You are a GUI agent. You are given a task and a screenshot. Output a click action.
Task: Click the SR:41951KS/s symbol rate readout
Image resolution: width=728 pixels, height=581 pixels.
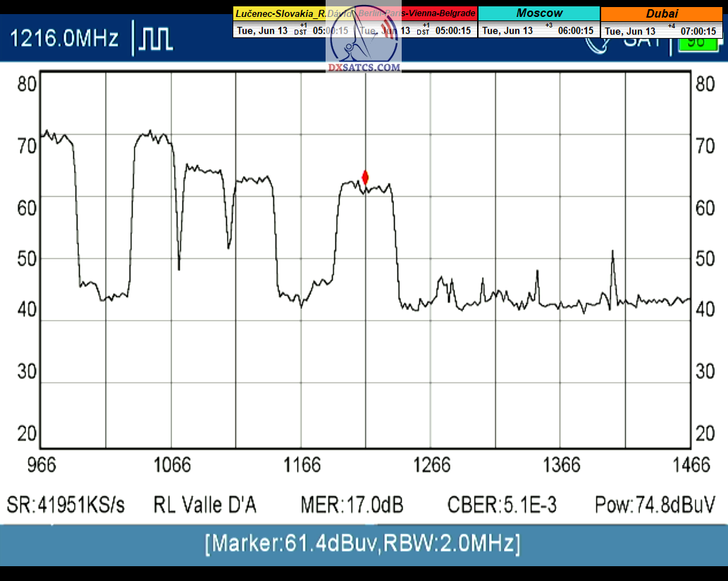click(66, 505)
